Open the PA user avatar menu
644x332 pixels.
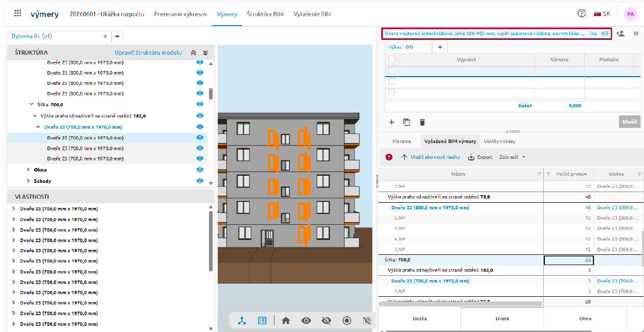[630, 14]
